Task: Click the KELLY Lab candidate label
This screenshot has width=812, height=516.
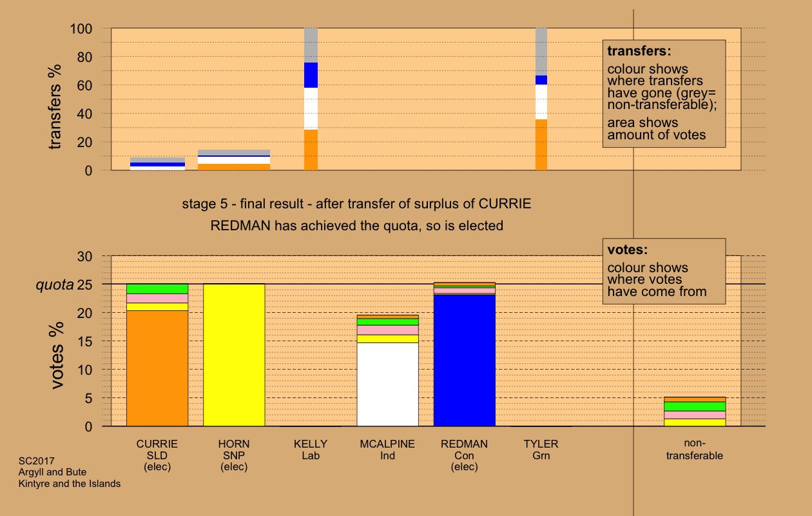Action: [x=311, y=450]
